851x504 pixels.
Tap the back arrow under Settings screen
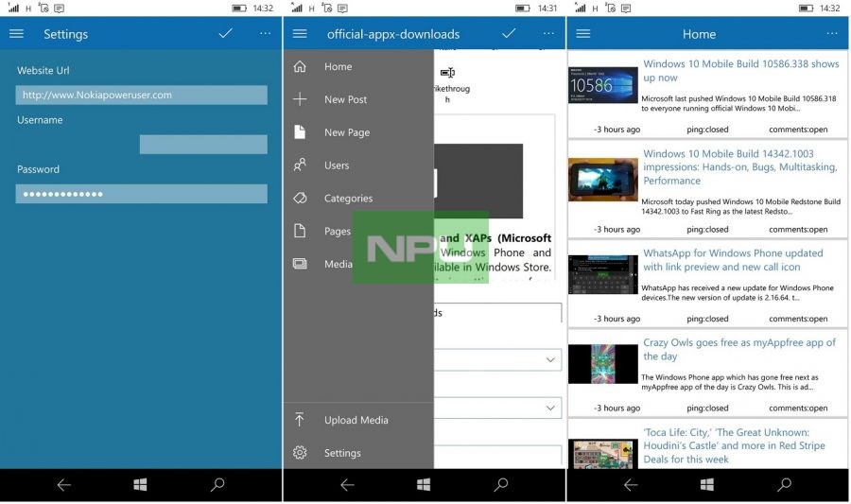tap(64, 484)
